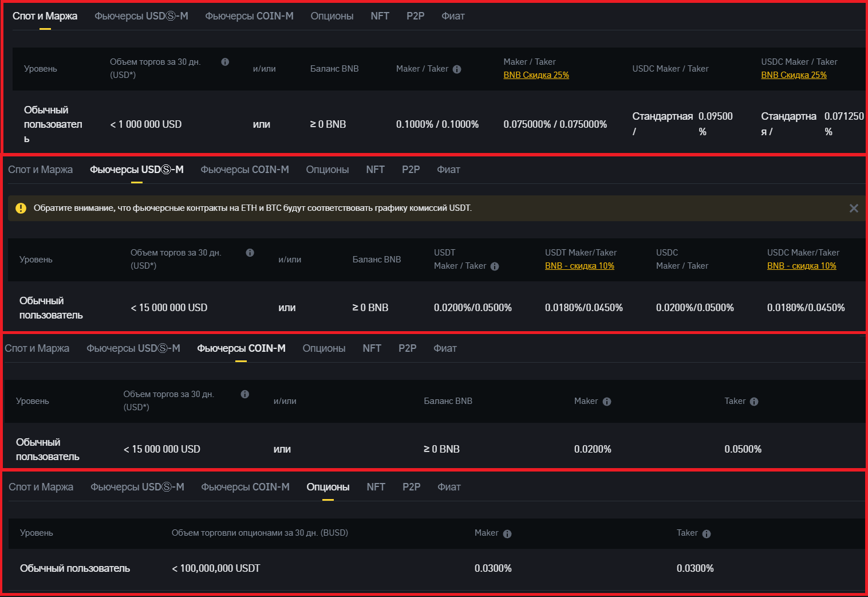
Task: Click '0.0180%/0.0450%' under USDT Maker/Taker discount column
Action: [x=584, y=308]
